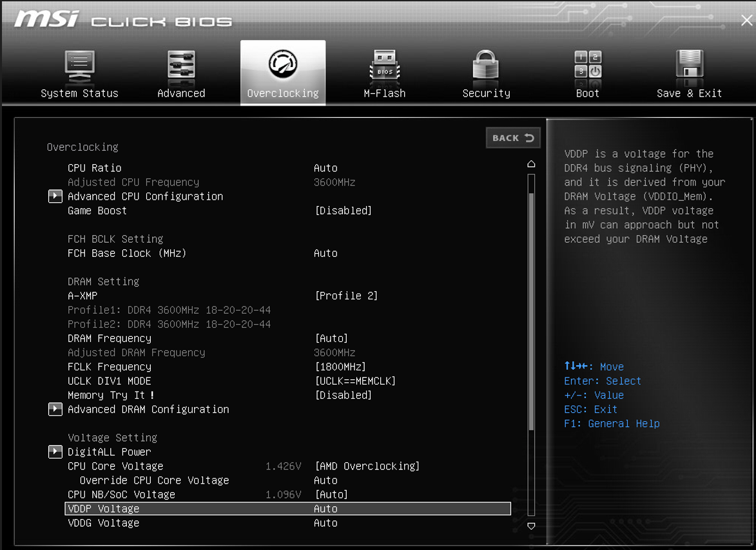Open CPU NB/SoC Voltage [Auto] selector

[331, 495]
